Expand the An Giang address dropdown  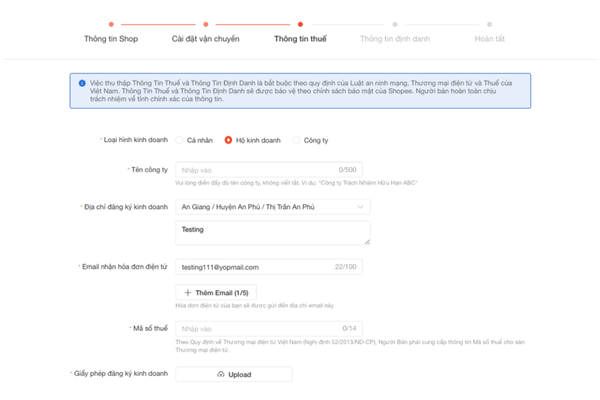coord(272,207)
